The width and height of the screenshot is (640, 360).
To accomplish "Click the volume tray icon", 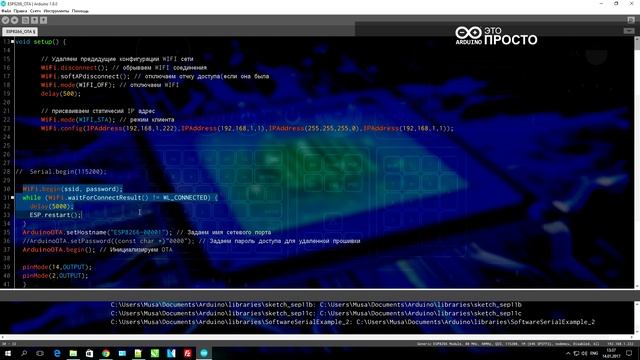I will click(584, 353).
